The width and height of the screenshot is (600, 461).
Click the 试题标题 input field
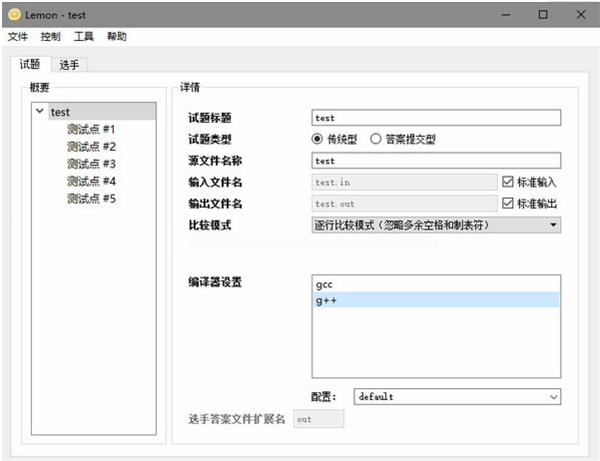436,118
